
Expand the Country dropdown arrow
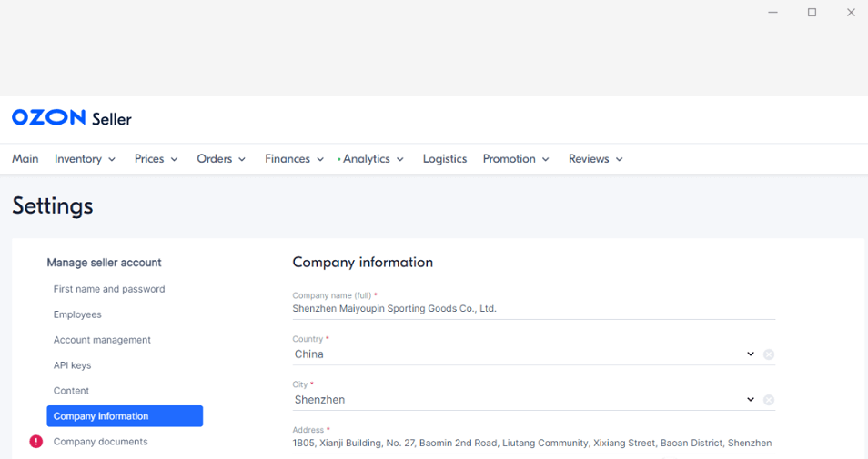tap(751, 354)
